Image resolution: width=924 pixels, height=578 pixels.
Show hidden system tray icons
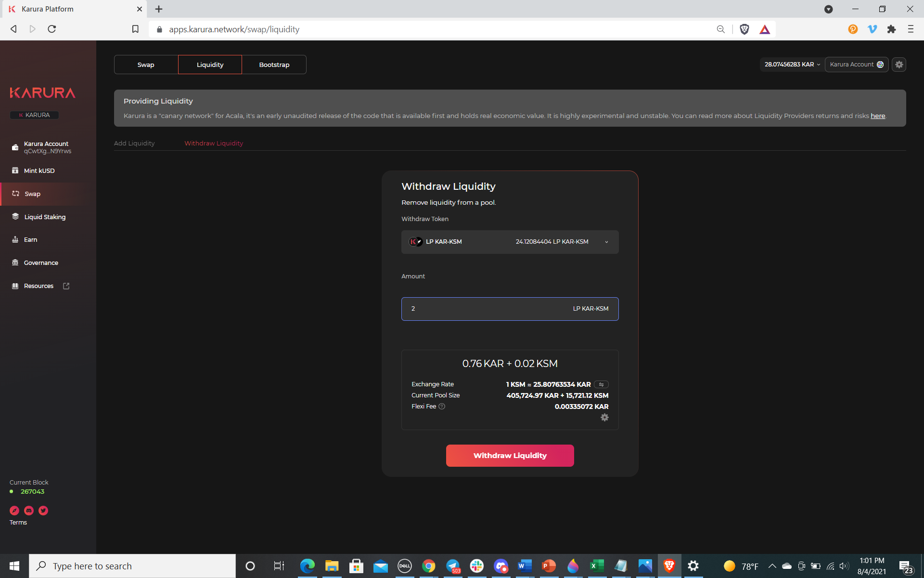772,566
